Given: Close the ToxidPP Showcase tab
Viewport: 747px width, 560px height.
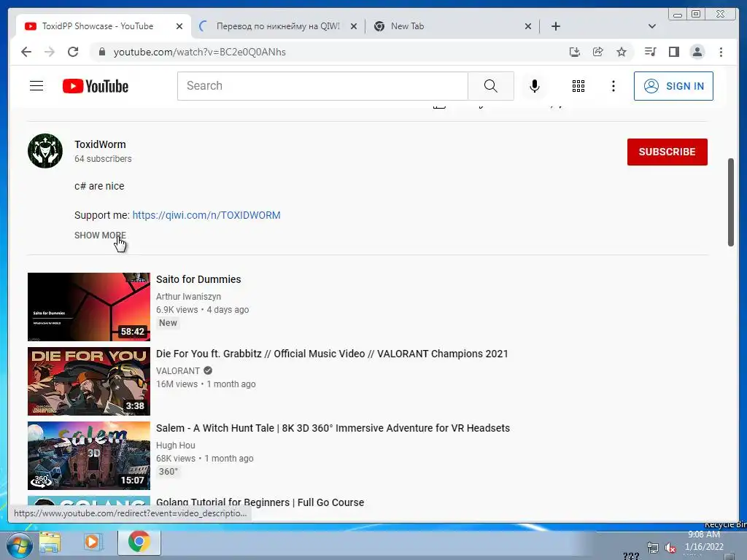Looking at the screenshot, I should 179,27.
